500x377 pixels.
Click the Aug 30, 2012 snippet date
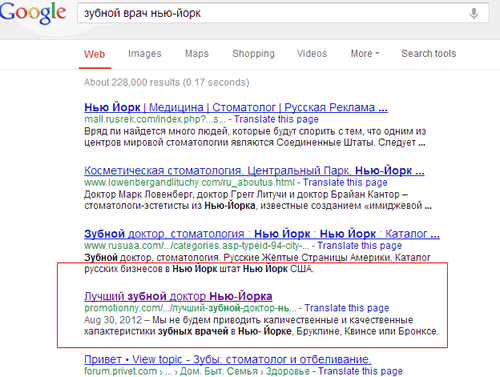[x=113, y=320]
